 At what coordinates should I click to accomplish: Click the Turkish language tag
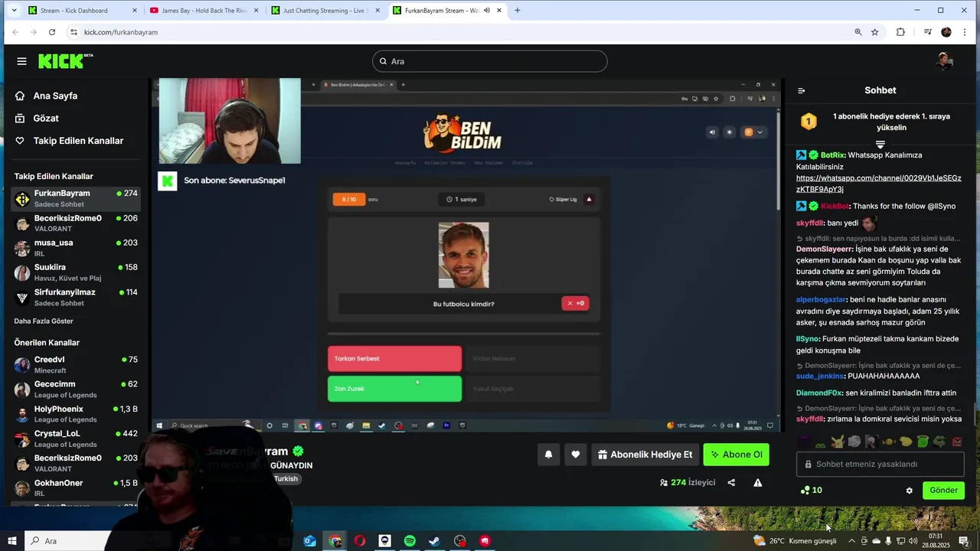point(286,479)
